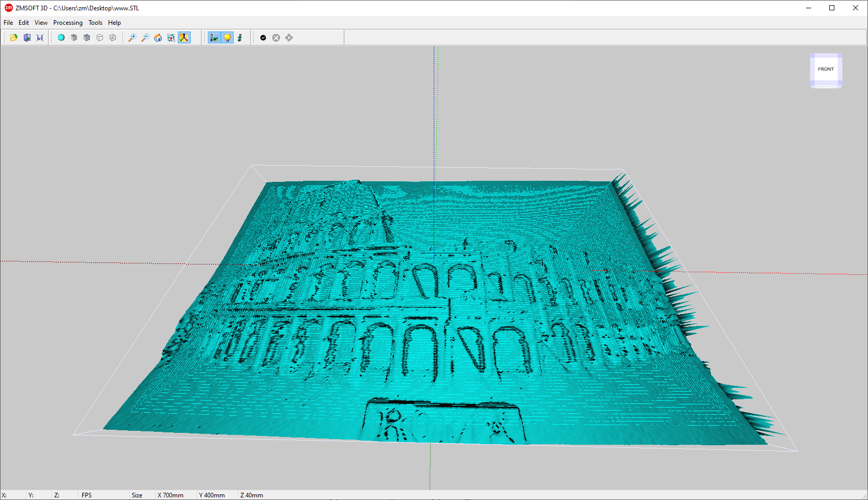Click the Z 40mm size value
Viewport: 868px width, 500px height.
click(252, 495)
